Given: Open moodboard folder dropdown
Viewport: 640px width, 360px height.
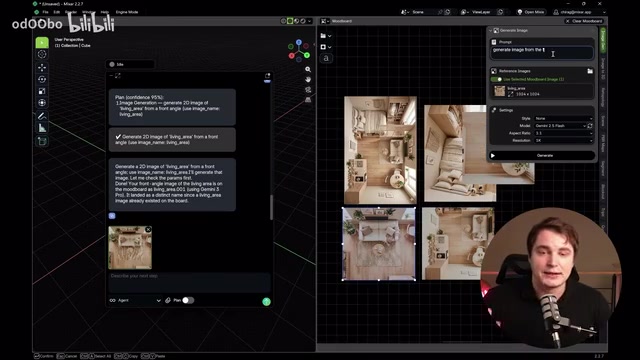Looking at the screenshot, I should (x=326, y=36).
